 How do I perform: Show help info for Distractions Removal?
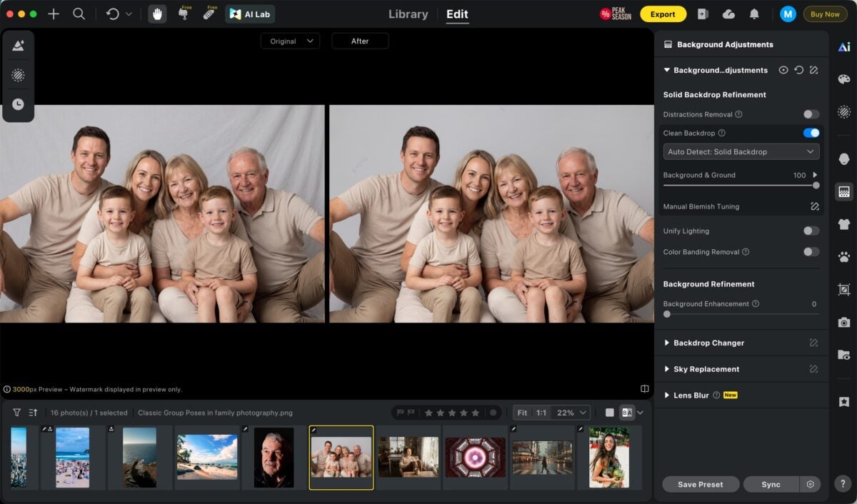coord(738,114)
